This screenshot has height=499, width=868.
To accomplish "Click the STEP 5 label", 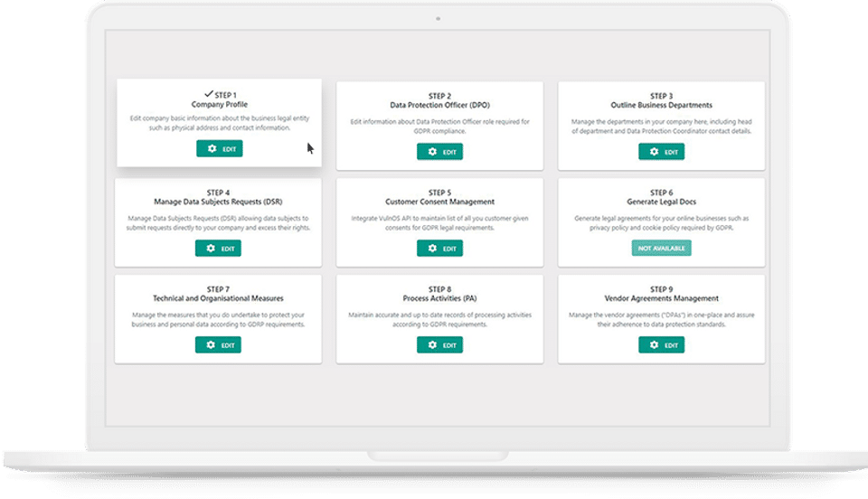I will coord(439,193).
